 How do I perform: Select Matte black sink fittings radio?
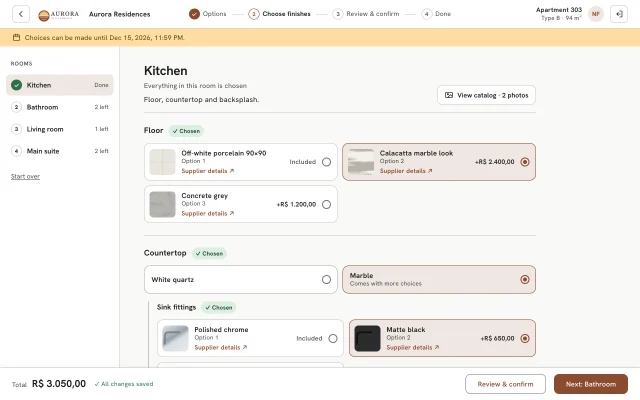click(x=525, y=338)
